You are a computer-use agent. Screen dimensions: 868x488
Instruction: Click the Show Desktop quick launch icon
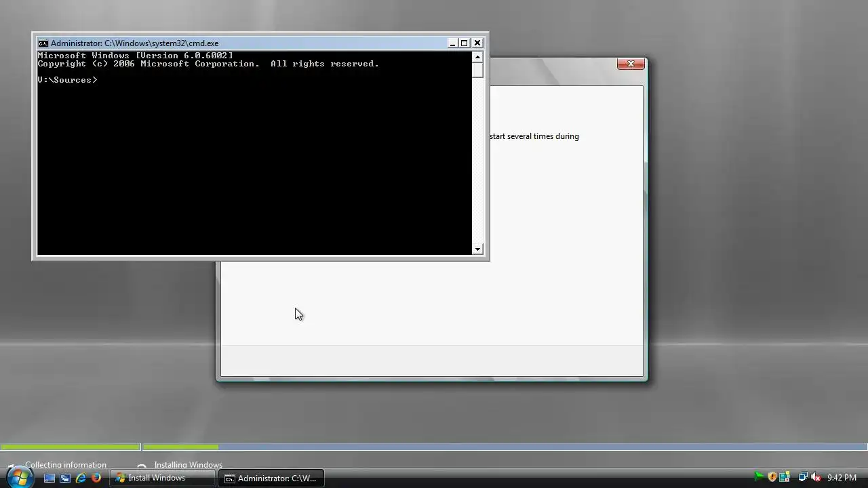click(50, 478)
